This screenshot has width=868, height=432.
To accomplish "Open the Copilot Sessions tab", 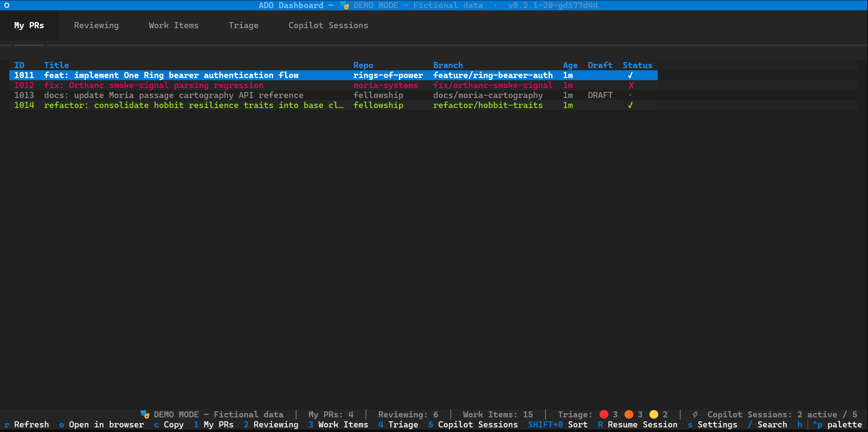I will click(x=328, y=25).
